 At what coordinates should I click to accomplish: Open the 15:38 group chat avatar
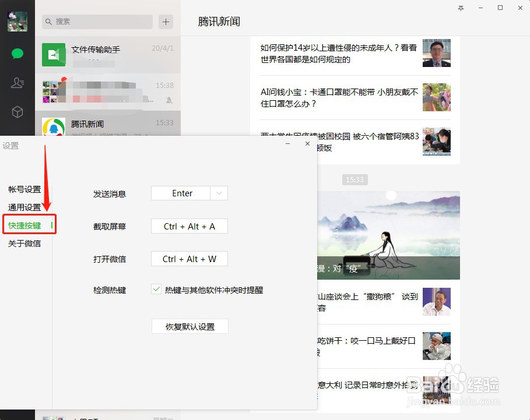click(x=54, y=92)
